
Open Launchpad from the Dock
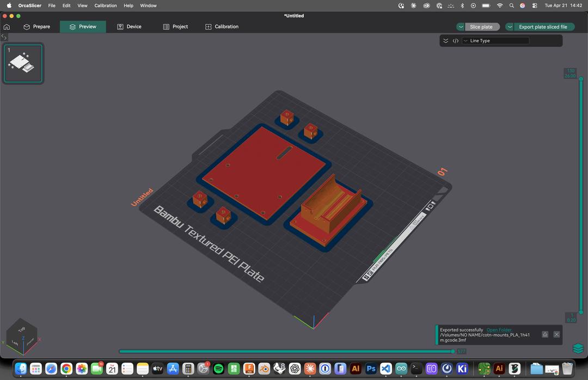pyautogui.click(x=35, y=369)
